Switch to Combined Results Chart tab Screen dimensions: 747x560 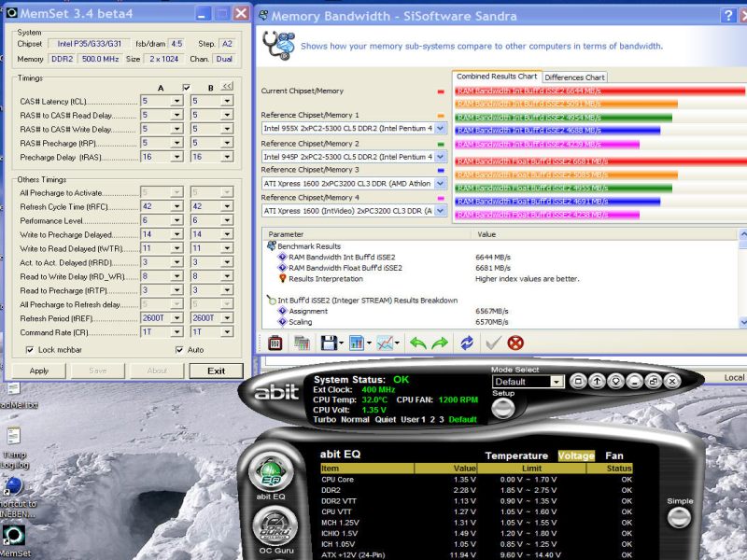pyautogui.click(x=497, y=77)
